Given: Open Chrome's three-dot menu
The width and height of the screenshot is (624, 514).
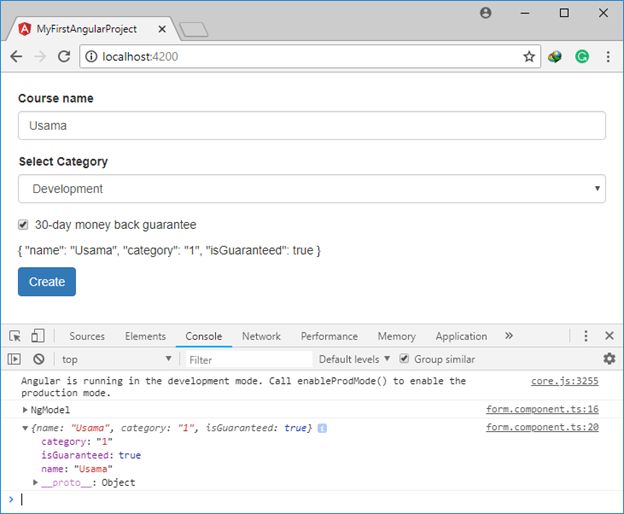Looking at the screenshot, I should pos(607,57).
